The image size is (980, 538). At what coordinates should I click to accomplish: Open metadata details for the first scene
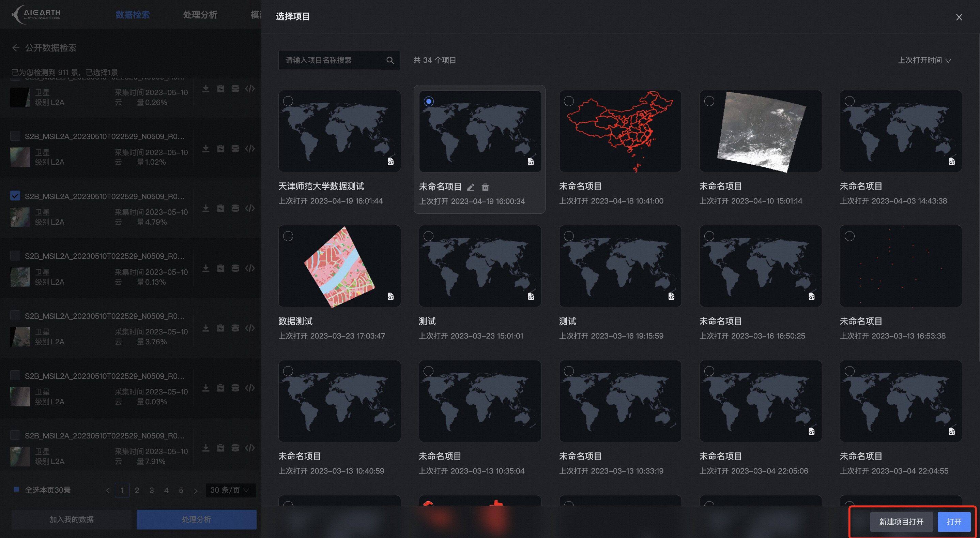point(221,89)
